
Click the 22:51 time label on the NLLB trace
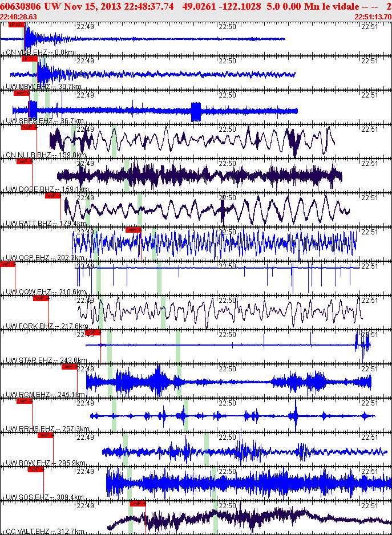[x=370, y=129]
